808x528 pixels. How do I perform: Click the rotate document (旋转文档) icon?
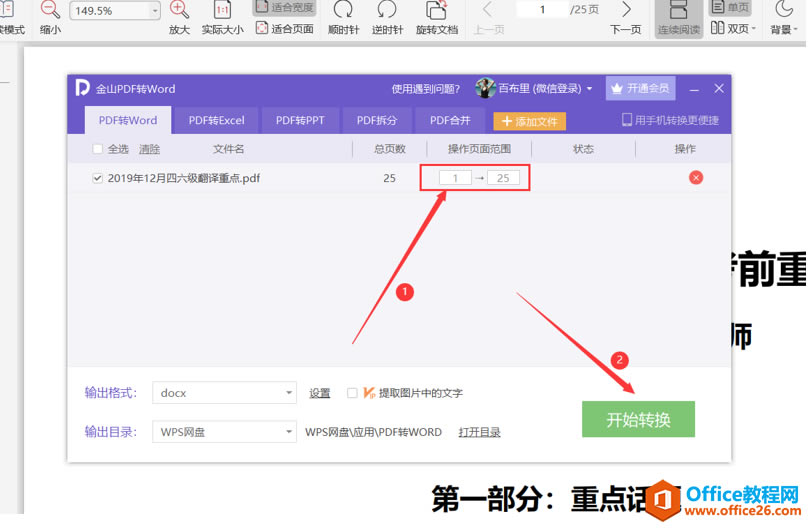[x=436, y=11]
